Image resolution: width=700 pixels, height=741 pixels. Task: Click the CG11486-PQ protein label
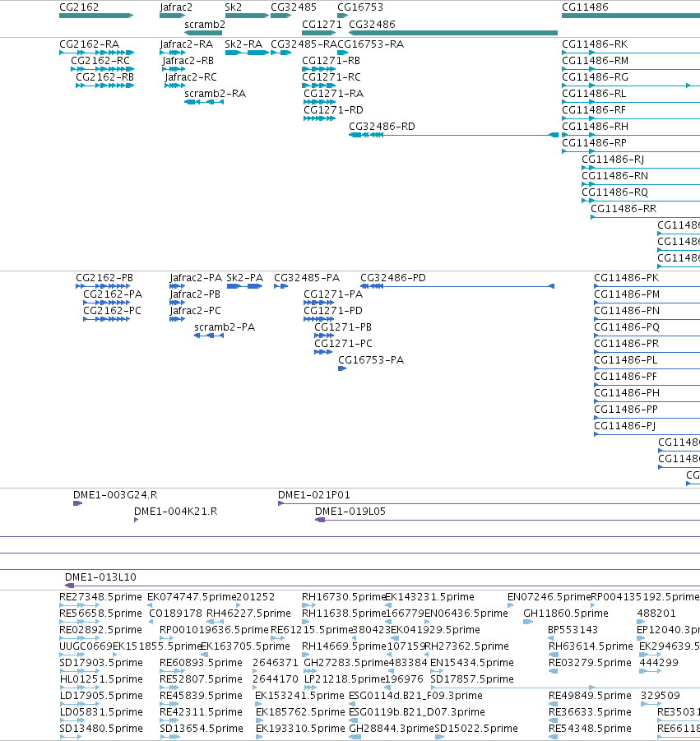[627, 327]
